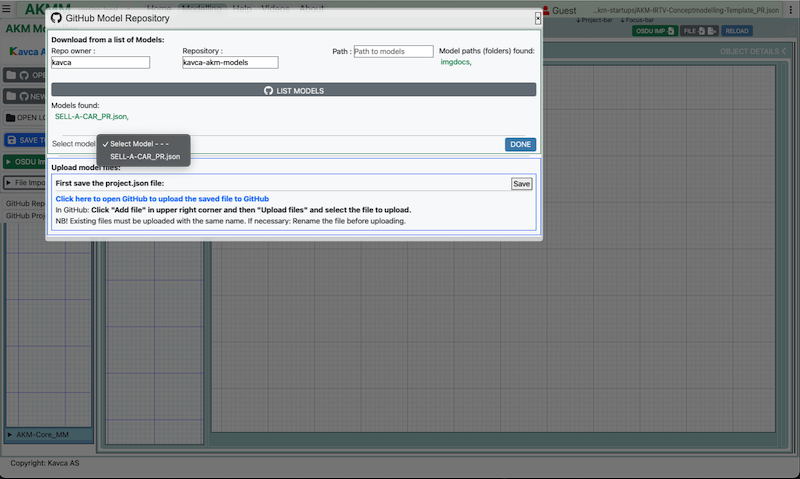The width and height of the screenshot is (800, 479).
Task: Click the Guest username label
Action: 564,10
